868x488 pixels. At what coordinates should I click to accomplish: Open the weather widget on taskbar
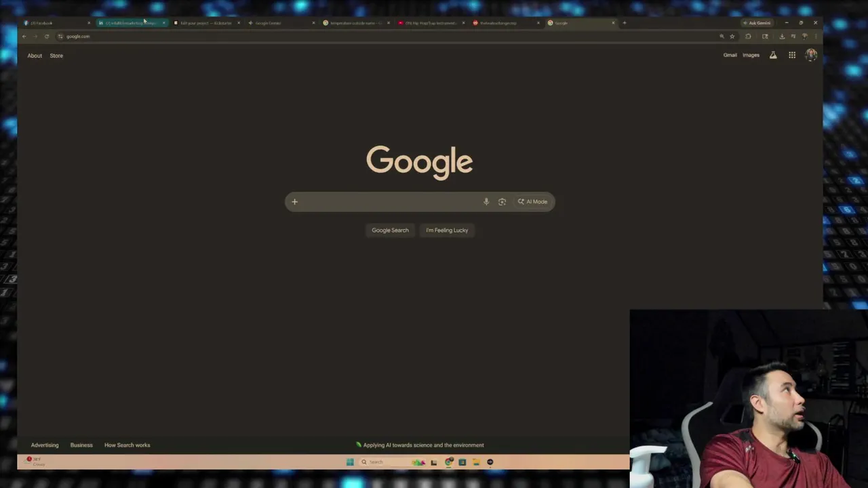(35, 461)
